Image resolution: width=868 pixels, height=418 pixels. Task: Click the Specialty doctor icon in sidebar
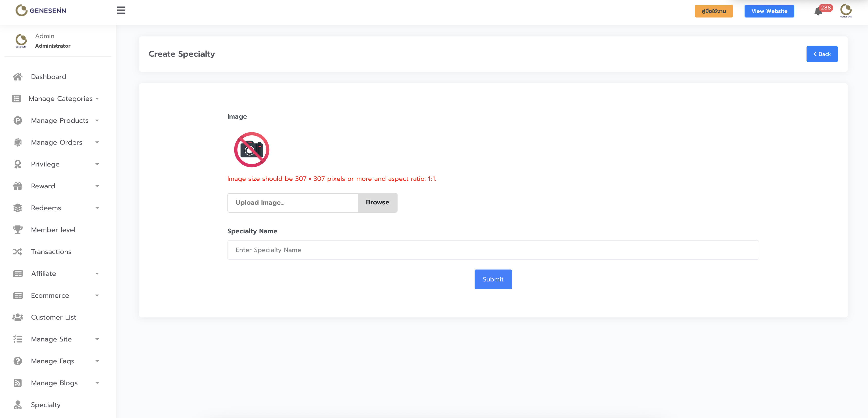click(x=17, y=405)
